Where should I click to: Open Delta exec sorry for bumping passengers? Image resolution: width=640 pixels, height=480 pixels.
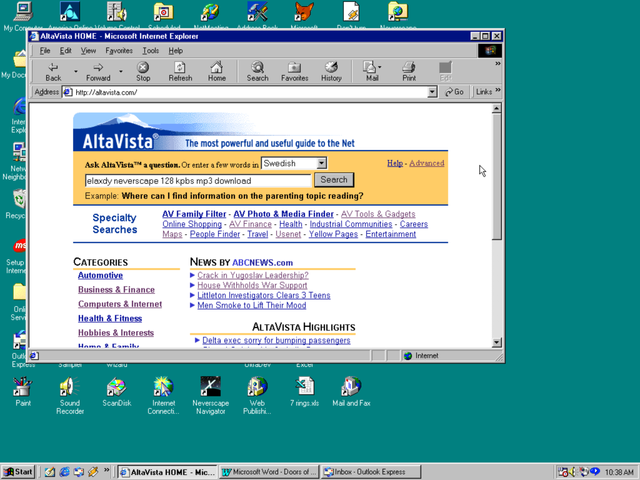click(276, 340)
